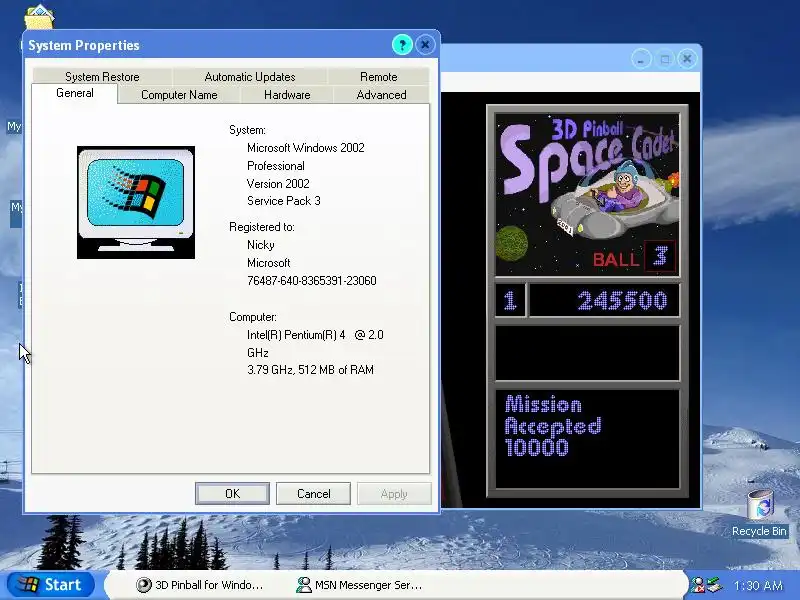Click the greyed-out Apply button
Image resolution: width=800 pixels, height=600 pixels.
[394, 493]
